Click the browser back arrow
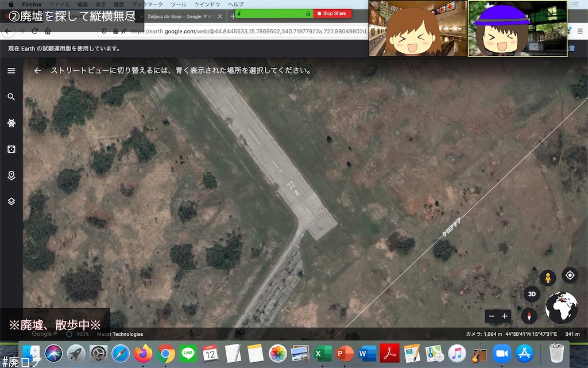Screen dimensions: 588x368 pyautogui.click(x=9, y=31)
